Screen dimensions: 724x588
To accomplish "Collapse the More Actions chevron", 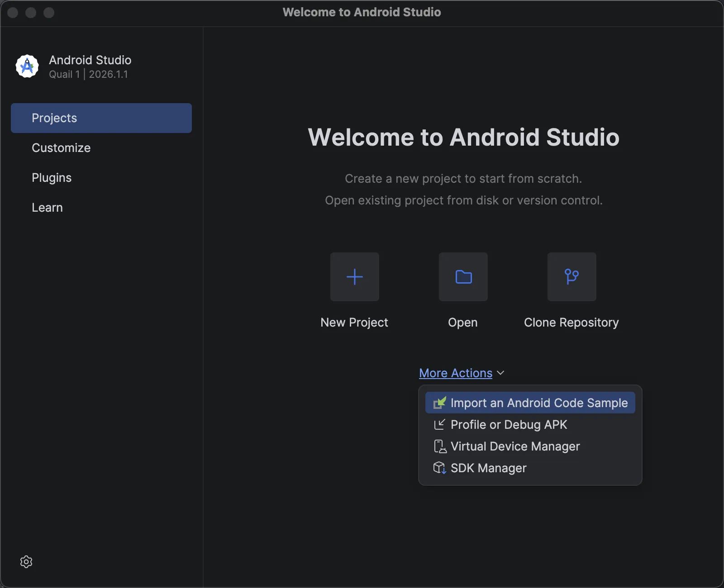I will coord(500,373).
